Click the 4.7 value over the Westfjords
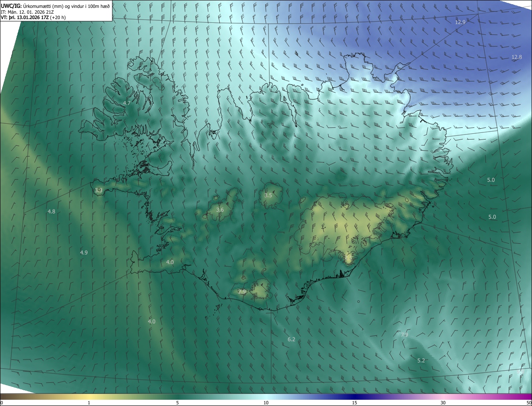532x406 pixels. [127, 103]
